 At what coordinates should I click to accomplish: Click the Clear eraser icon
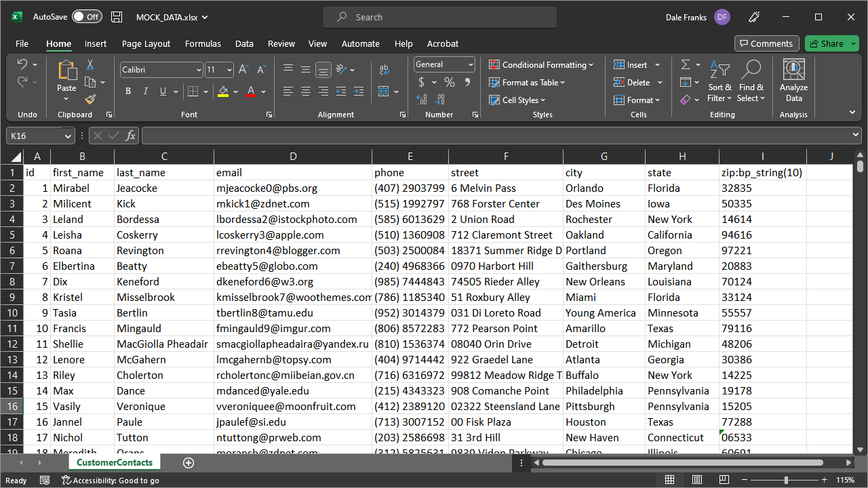coord(686,100)
